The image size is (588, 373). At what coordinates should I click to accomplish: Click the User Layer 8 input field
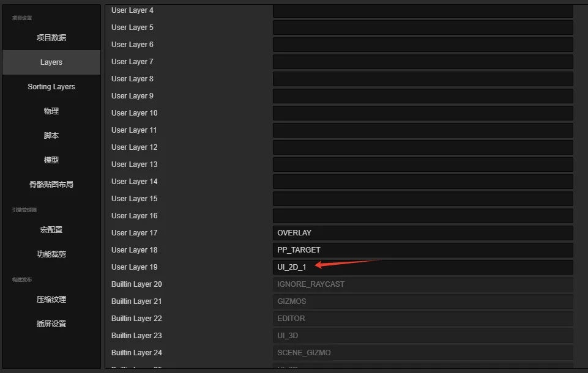(x=423, y=79)
